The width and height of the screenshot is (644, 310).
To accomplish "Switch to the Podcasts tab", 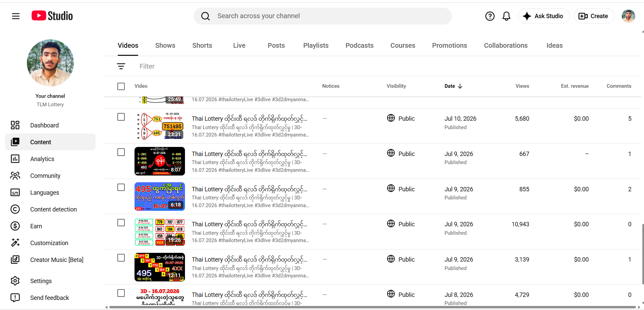I will point(359,45).
